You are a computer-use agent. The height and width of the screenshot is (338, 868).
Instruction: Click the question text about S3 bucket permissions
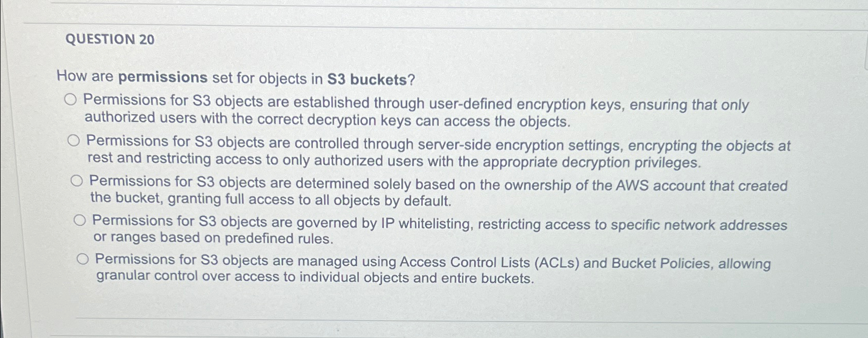(236, 78)
